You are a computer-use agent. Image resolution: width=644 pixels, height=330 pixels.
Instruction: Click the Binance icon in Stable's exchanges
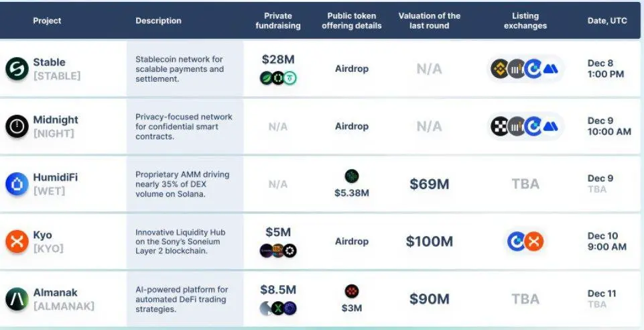click(500, 69)
